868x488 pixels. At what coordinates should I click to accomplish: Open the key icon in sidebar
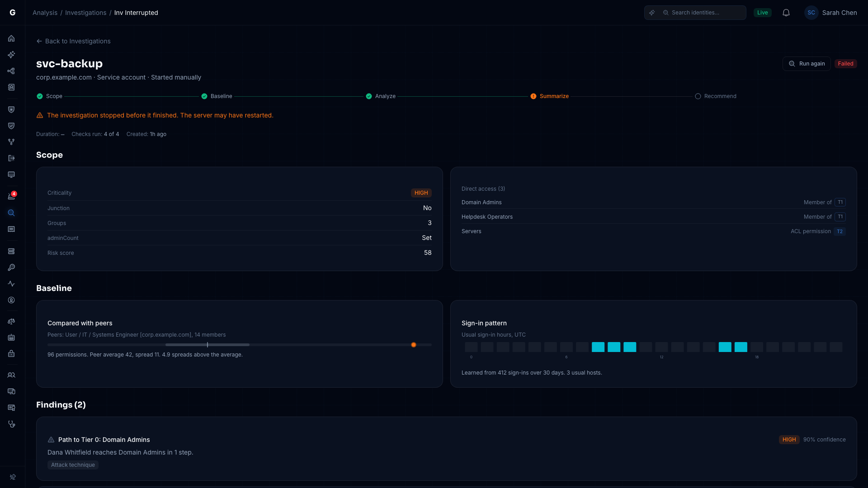(x=11, y=267)
